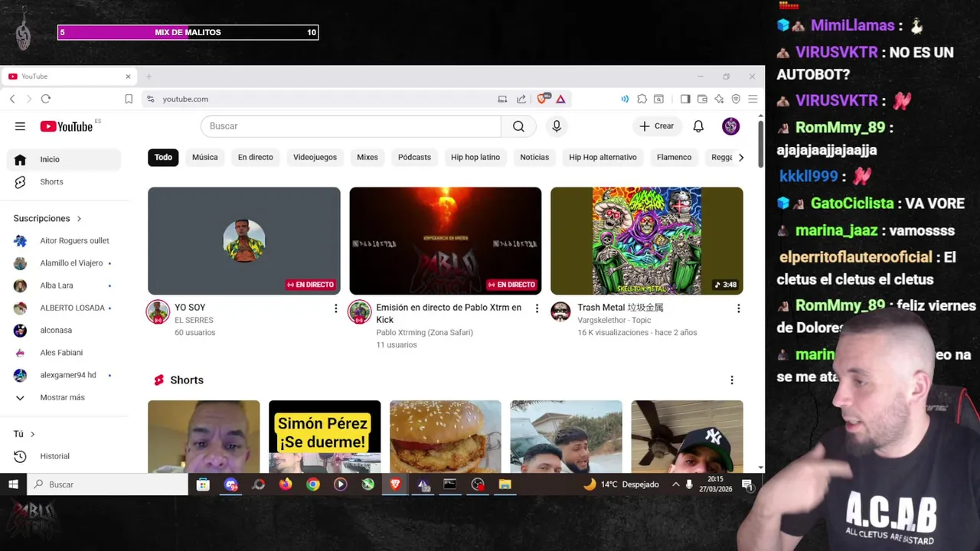Start voice search with microphone icon
Screen dimensions: 980x551
tap(557, 126)
